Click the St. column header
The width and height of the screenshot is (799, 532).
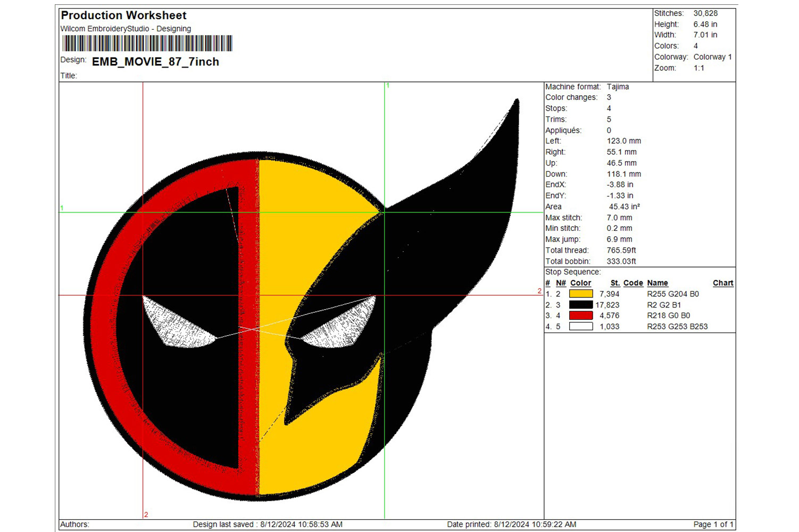click(615, 283)
